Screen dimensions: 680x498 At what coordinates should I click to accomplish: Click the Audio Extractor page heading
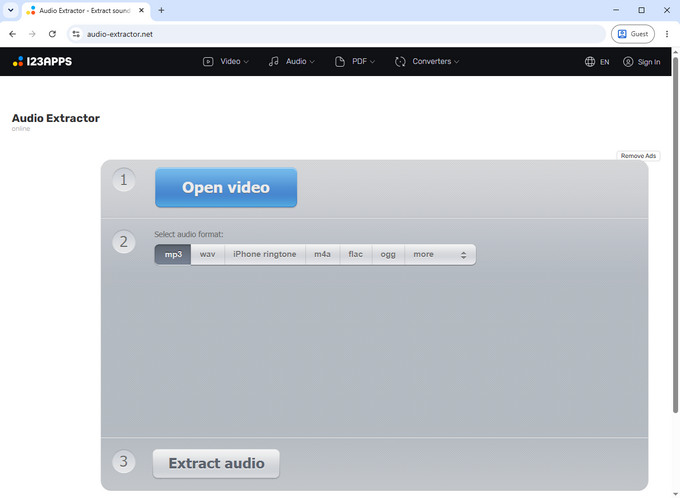coord(56,118)
